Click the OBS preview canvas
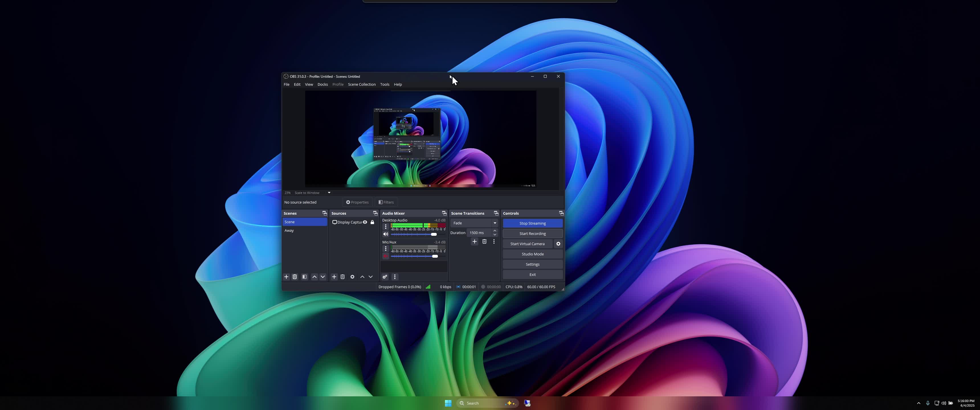This screenshot has width=980, height=410. [x=421, y=139]
